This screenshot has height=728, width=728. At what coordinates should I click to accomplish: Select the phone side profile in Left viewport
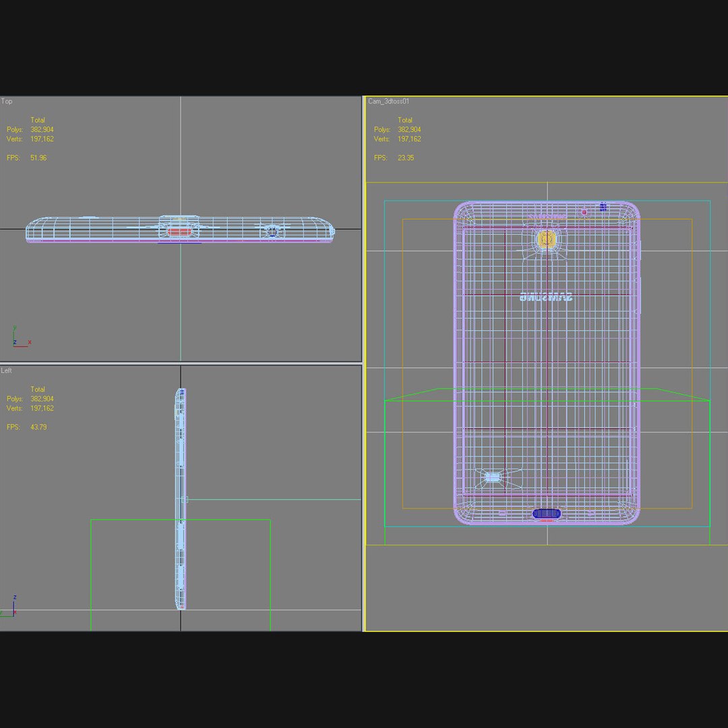181,499
